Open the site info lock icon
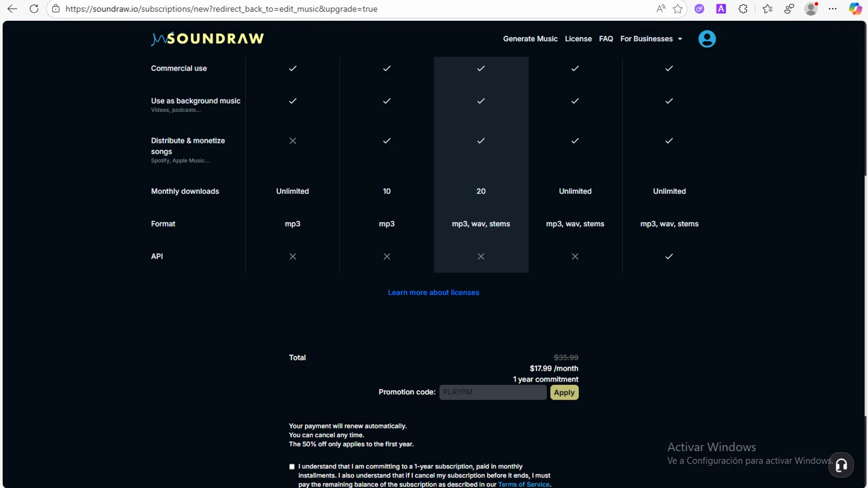868x488 pixels. point(56,9)
